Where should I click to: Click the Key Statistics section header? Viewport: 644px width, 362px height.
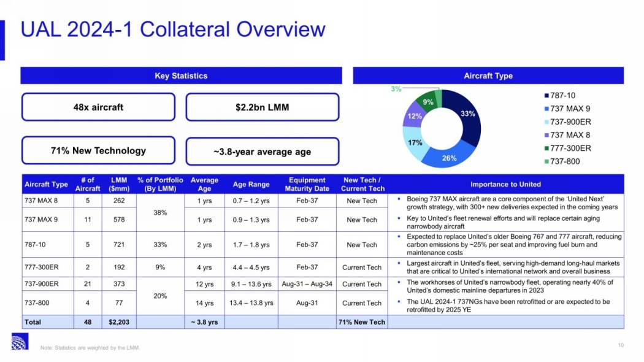point(181,76)
